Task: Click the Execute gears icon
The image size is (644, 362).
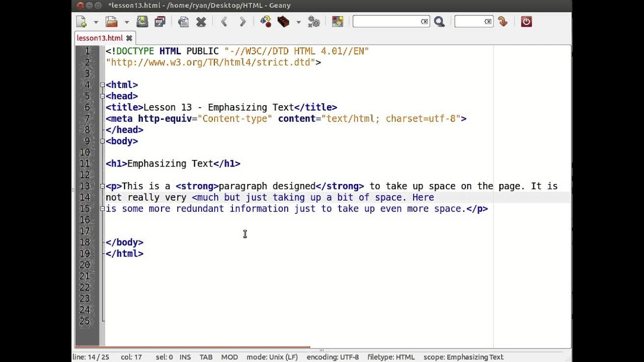Action: point(314,22)
